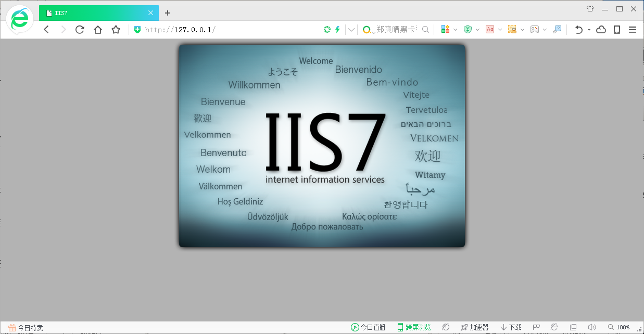Open the extensions grid icon

[445, 30]
